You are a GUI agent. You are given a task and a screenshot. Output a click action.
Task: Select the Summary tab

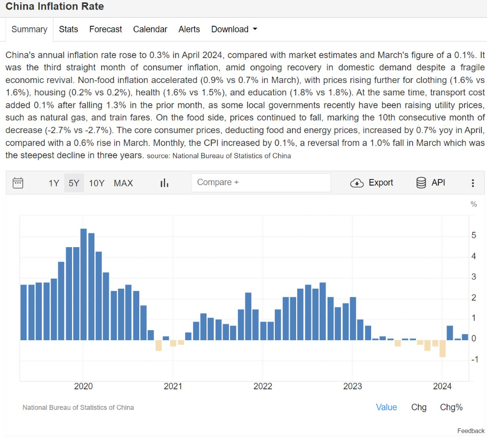29,29
